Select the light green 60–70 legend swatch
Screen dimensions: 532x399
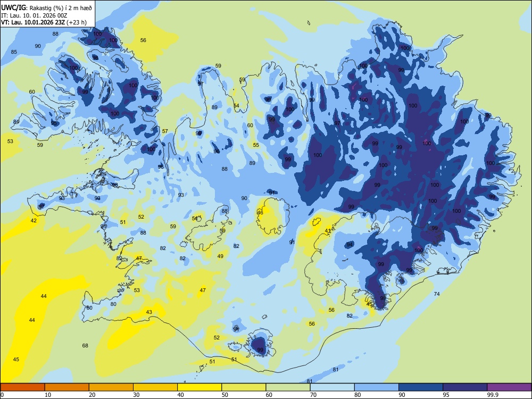tap(288, 387)
